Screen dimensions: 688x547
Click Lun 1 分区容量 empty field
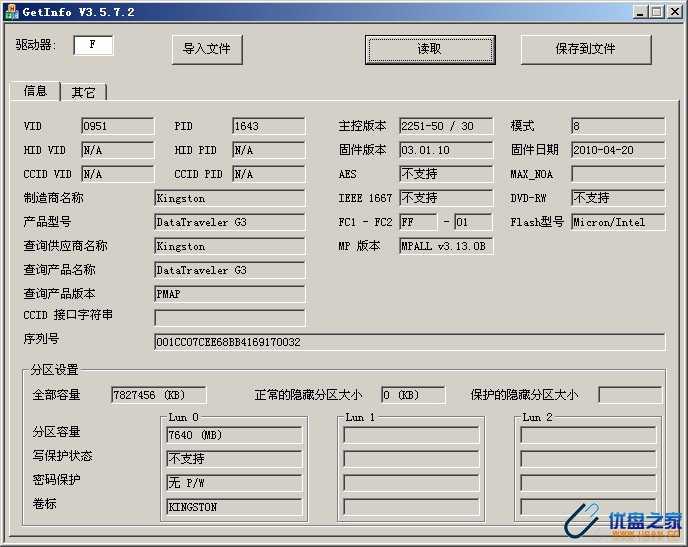(x=411, y=435)
